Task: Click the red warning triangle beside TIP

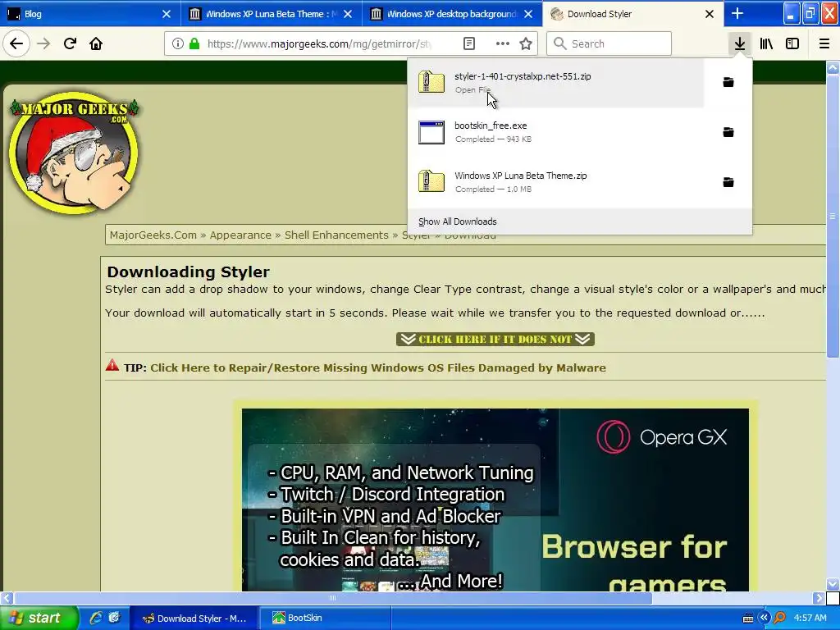Action: (112, 365)
